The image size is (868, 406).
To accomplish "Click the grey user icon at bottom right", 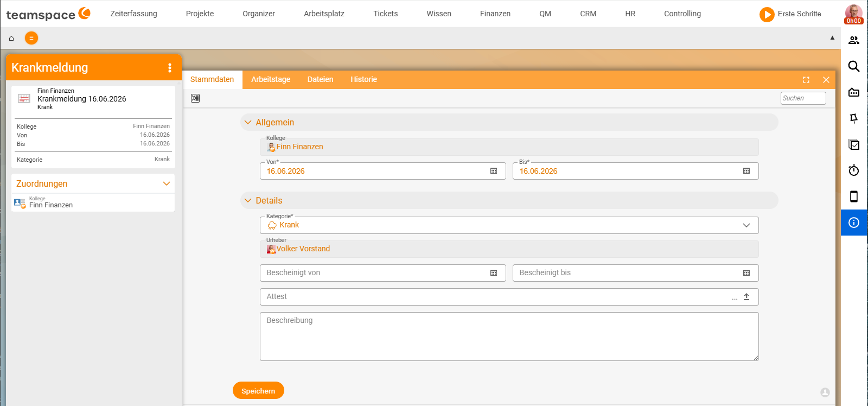I will coord(825,392).
